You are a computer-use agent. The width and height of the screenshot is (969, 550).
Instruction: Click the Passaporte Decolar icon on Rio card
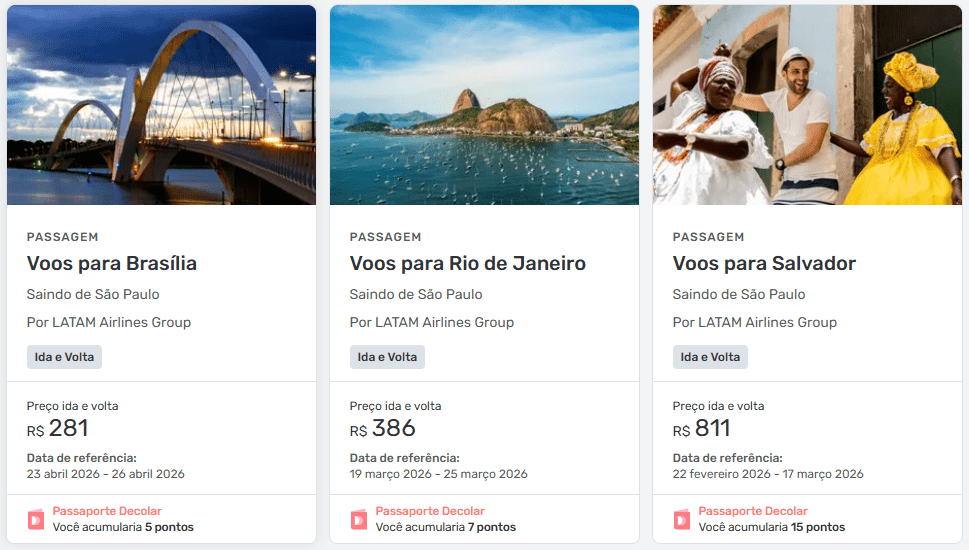point(359,519)
